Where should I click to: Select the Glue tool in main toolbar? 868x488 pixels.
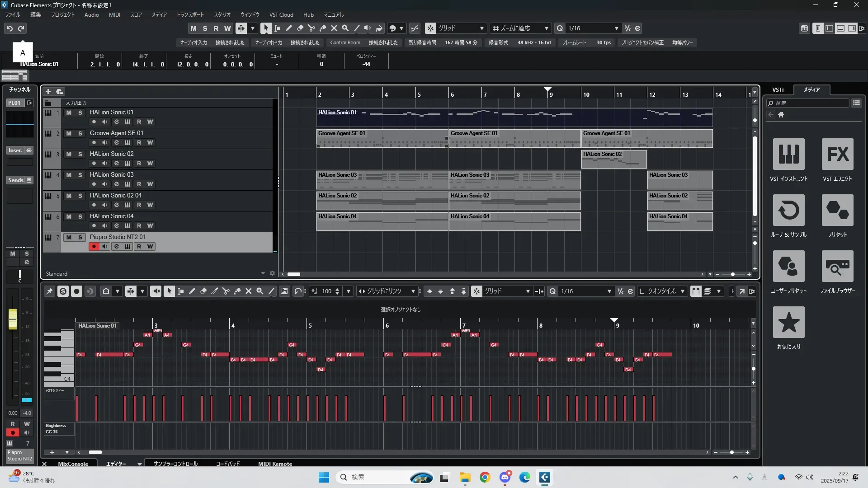(x=323, y=28)
